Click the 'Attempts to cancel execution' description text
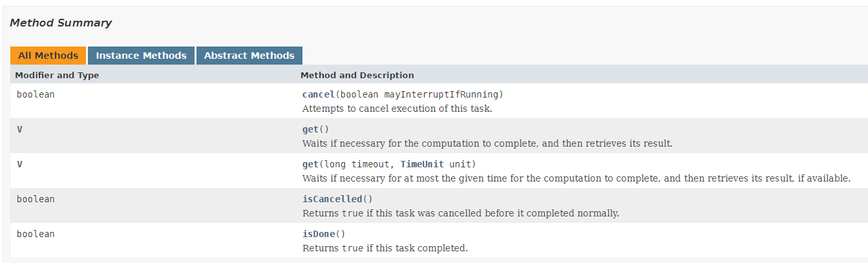868x272 pixels. pos(397,109)
